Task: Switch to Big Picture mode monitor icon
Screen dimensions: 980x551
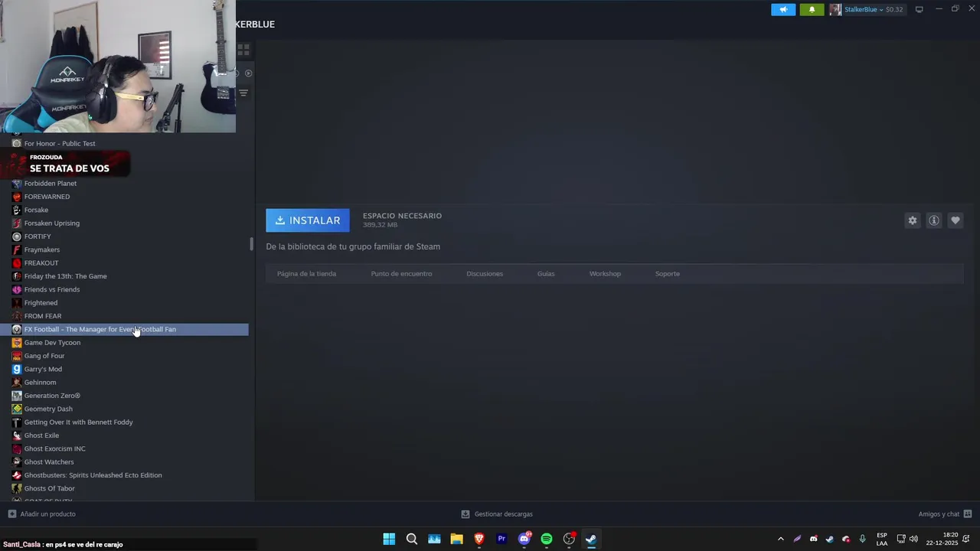Action: [x=919, y=9]
